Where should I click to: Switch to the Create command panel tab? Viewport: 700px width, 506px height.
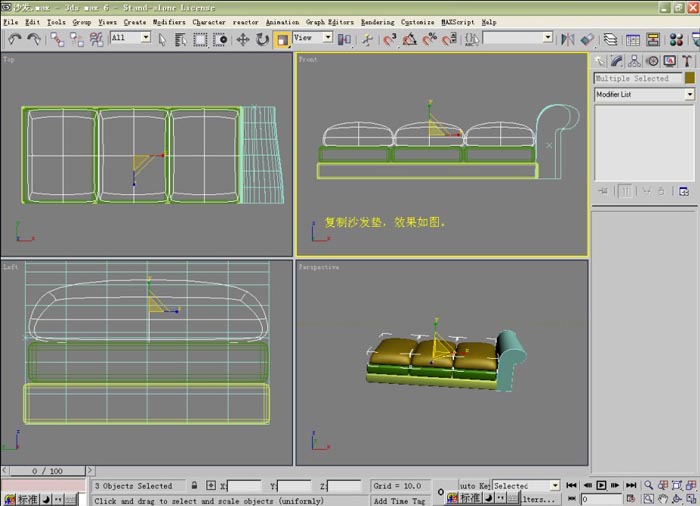click(600, 61)
